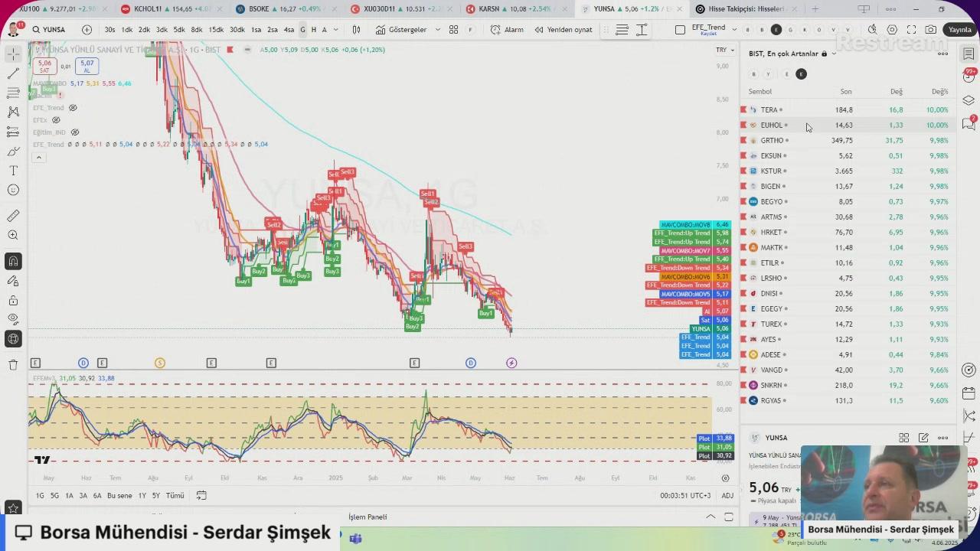This screenshot has height=551, width=980.
Task: Start Yeniden oynat bar replay
Action: coord(563,30)
